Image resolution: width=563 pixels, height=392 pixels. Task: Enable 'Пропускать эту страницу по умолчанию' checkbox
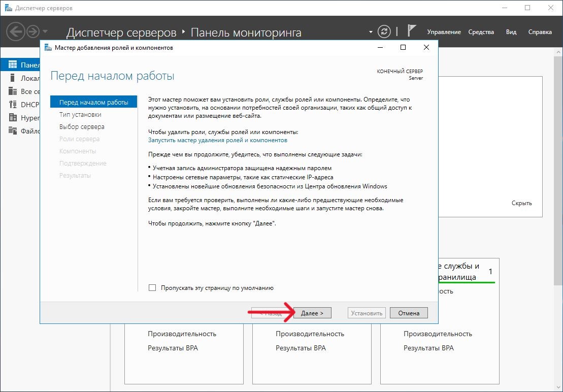click(152, 288)
